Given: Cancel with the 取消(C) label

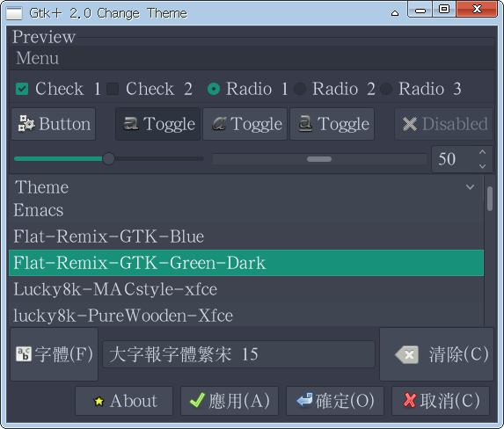Looking at the screenshot, I should (x=449, y=401).
